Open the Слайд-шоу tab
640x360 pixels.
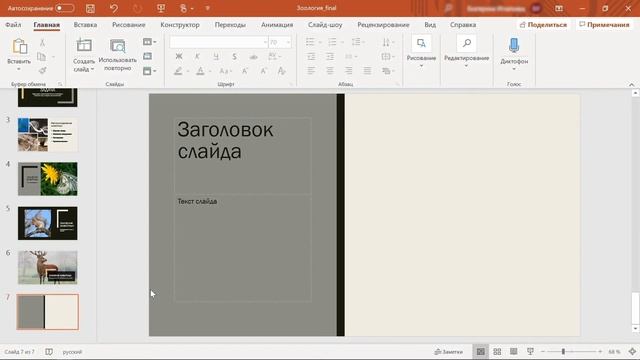click(x=325, y=25)
